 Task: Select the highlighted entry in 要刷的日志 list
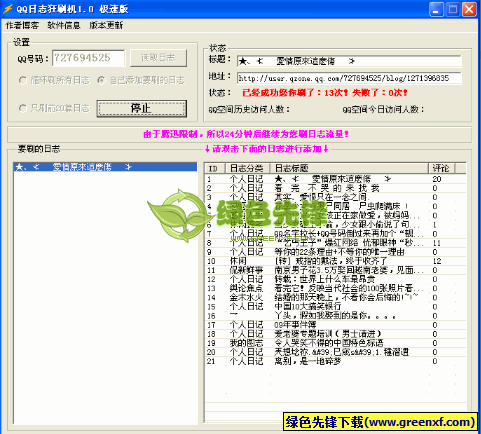click(x=105, y=167)
